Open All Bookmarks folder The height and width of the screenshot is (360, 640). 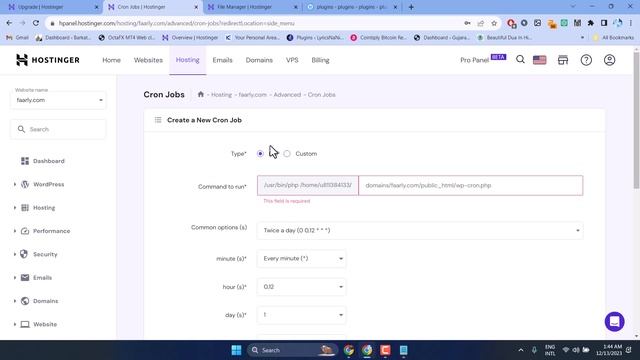613,38
